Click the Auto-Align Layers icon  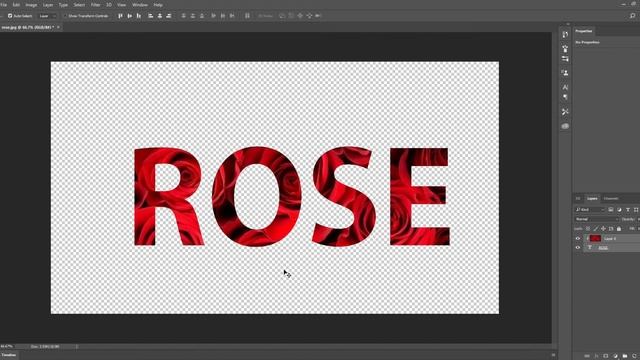point(247,16)
